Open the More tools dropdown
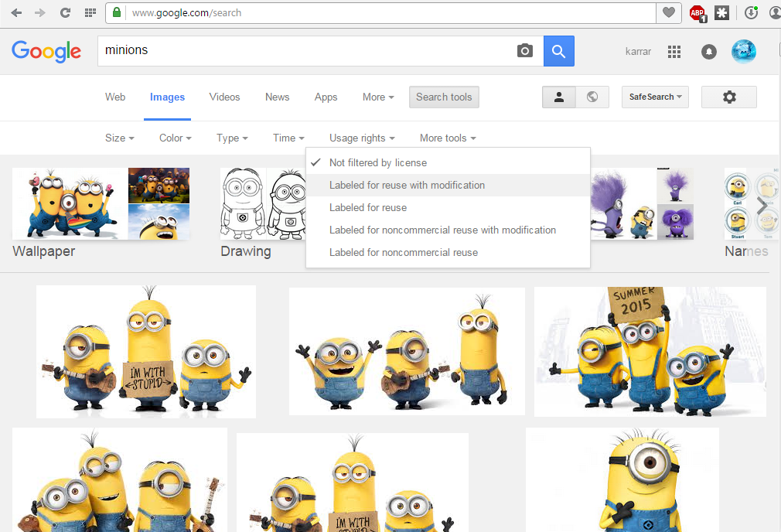The image size is (781, 532). 448,138
